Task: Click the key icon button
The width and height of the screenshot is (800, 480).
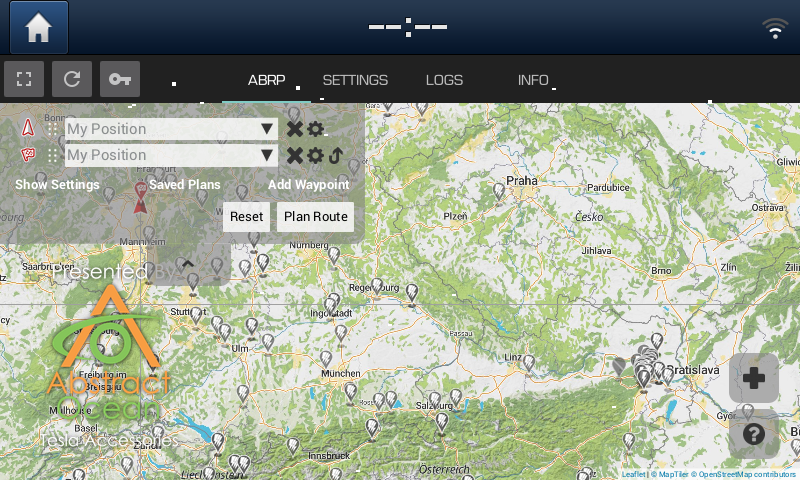Action: click(x=120, y=79)
